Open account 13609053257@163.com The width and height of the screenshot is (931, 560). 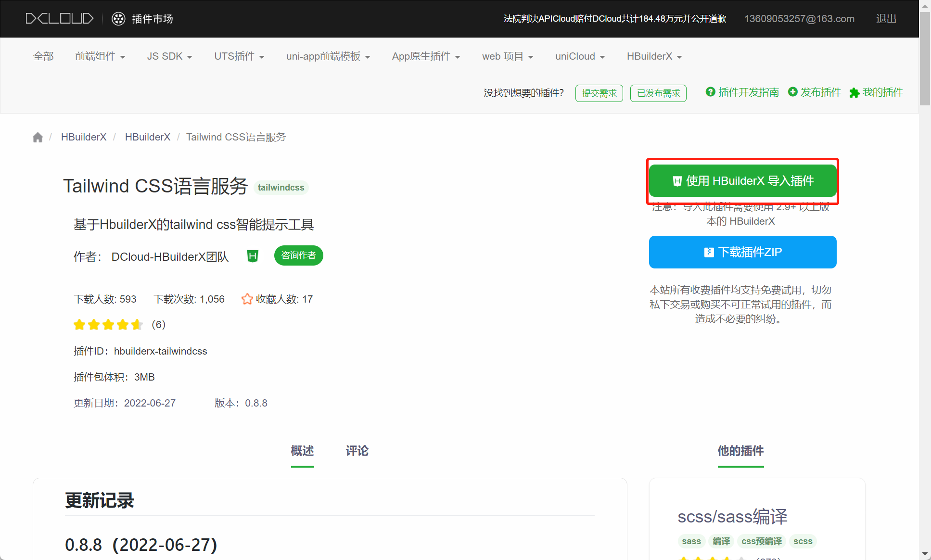pyautogui.click(x=799, y=19)
